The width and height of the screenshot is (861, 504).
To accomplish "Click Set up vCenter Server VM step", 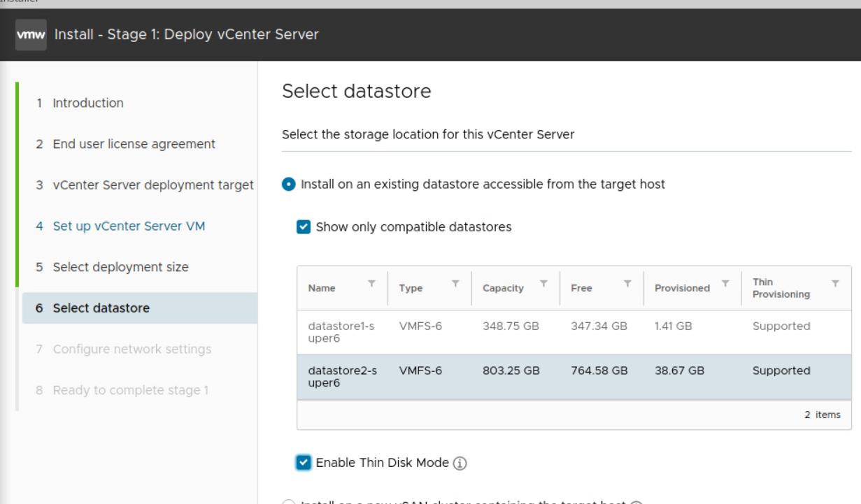I will tap(129, 226).
